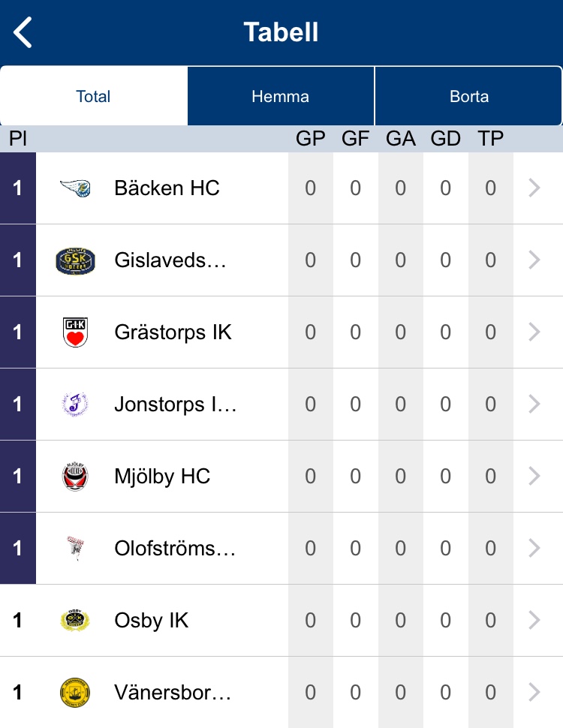Screen dimensions: 563x728
Task: Expand Bäcken HC row chevron
Action: tap(534, 188)
